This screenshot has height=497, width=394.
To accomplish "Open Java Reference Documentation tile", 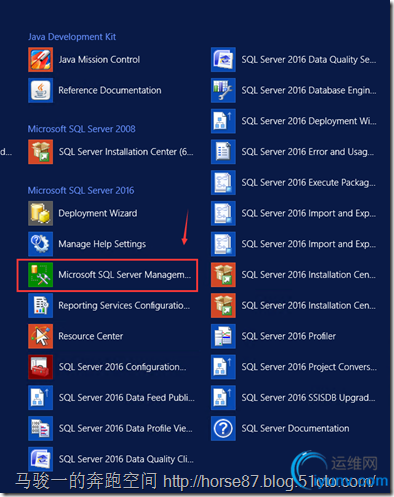I will 95,90.
